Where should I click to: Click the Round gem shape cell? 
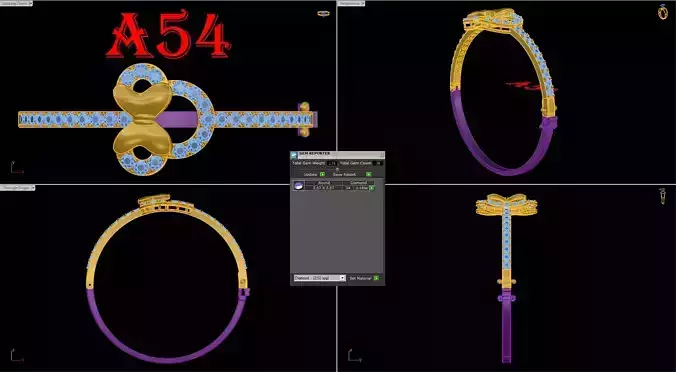tap(324, 183)
